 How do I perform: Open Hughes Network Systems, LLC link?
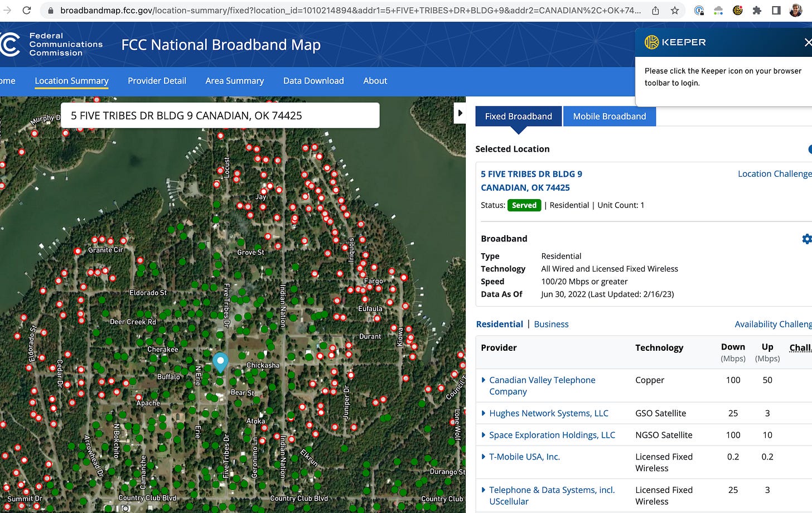point(549,413)
